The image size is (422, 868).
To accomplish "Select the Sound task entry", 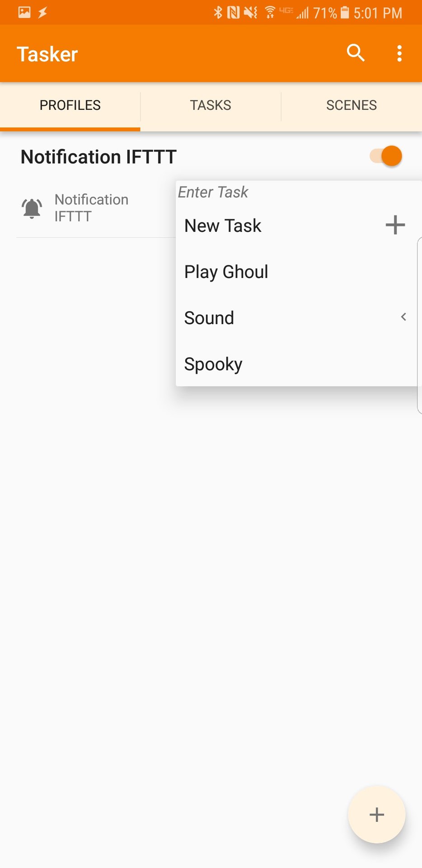I will 209,318.
